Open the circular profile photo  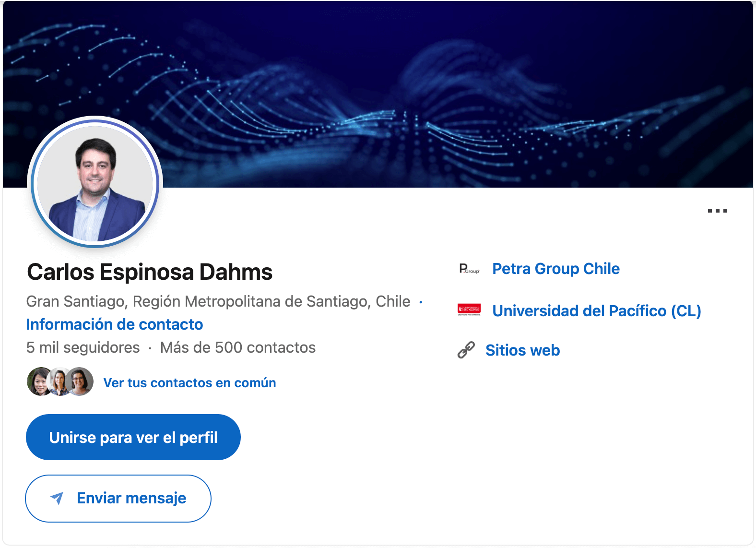[x=95, y=183]
